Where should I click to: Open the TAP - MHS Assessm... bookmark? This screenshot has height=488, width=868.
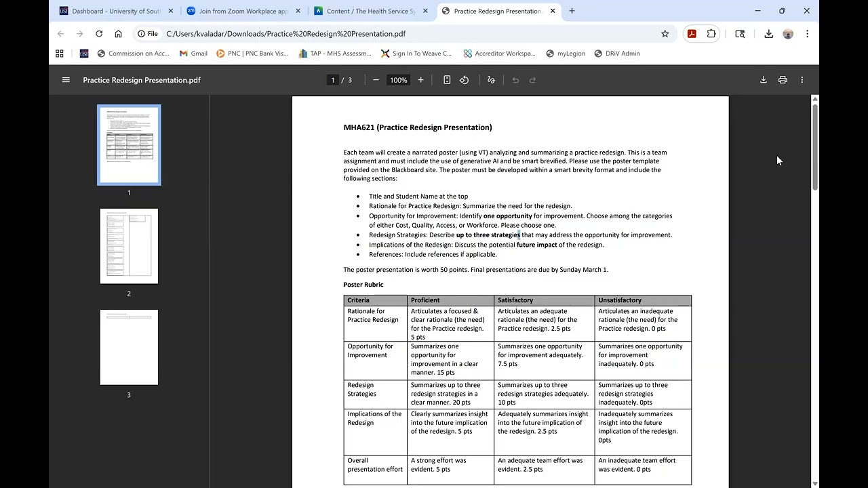coord(335,54)
